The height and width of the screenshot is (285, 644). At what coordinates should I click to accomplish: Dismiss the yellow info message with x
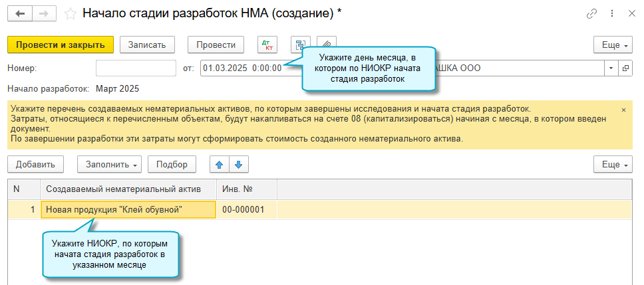coord(623,110)
